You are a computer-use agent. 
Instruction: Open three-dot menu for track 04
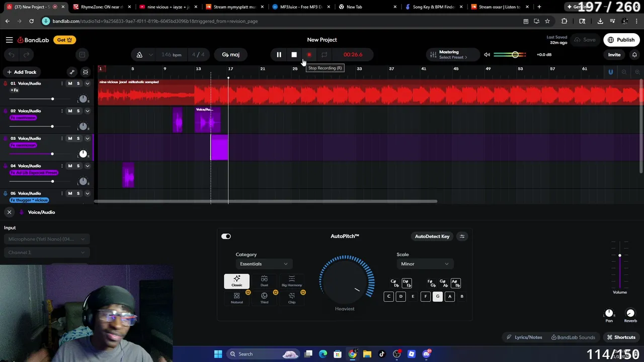click(62, 166)
